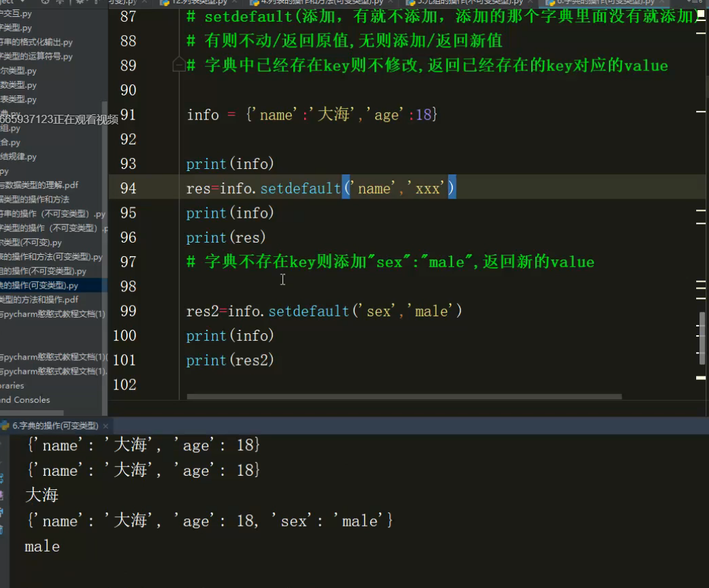
Task: Click line number 91 in the gutter
Action: [x=128, y=114]
